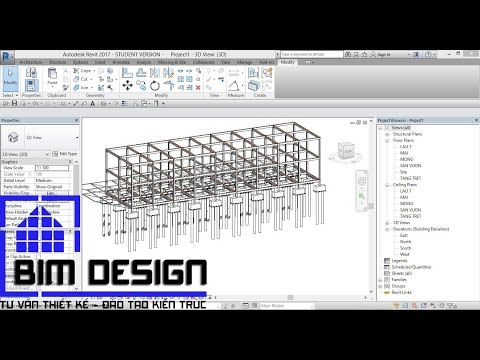Select the Align tool
480x360 pixels.
(x=127, y=72)
